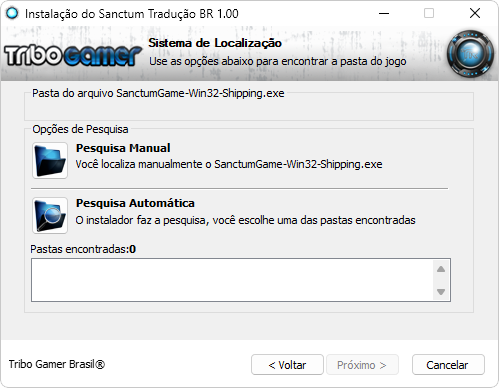499x388 pixels.
Task: Click the Pesquisa Automática magnifier folder icon
Action: pos(50,215)
